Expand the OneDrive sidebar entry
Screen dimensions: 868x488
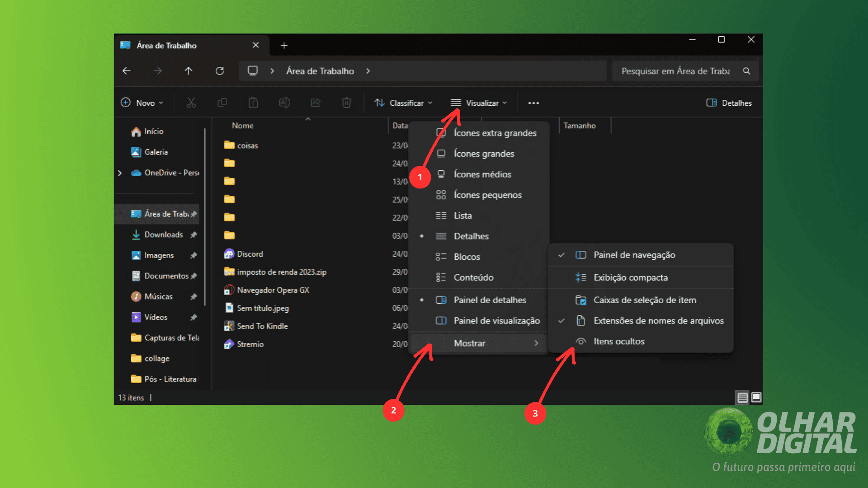click(x=120, y=173)
